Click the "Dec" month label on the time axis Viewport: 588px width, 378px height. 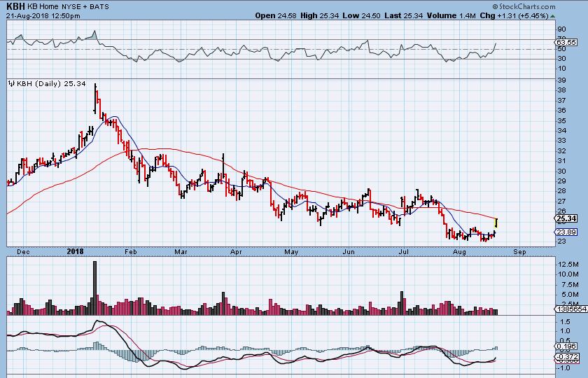(x=23, y=251)
